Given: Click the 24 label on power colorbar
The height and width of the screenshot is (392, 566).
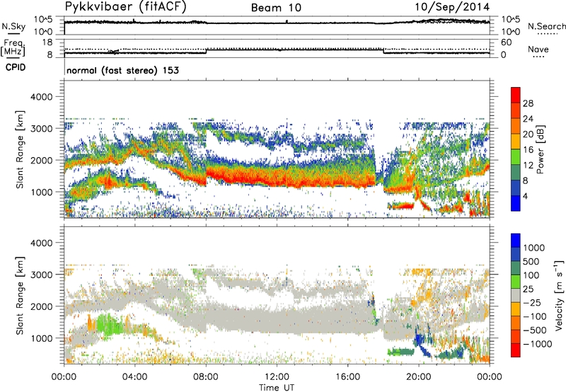Looking at the screenshot, I should 528,119.
